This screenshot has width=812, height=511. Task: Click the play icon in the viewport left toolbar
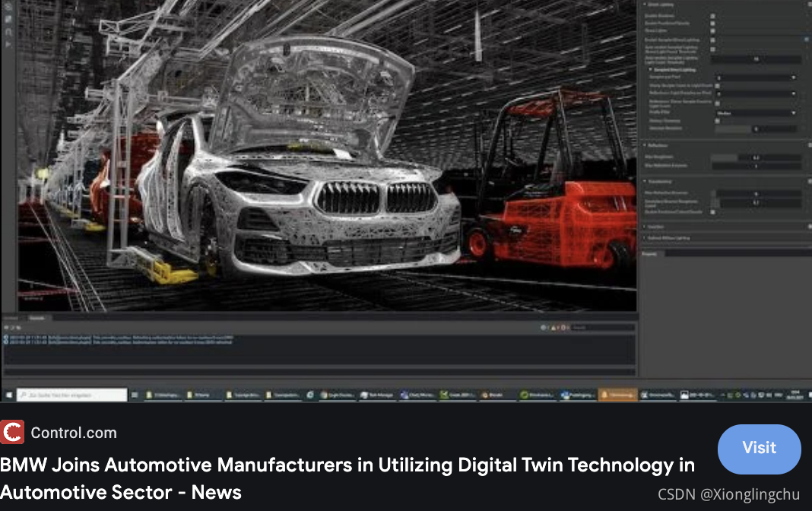tap(9, 45)
